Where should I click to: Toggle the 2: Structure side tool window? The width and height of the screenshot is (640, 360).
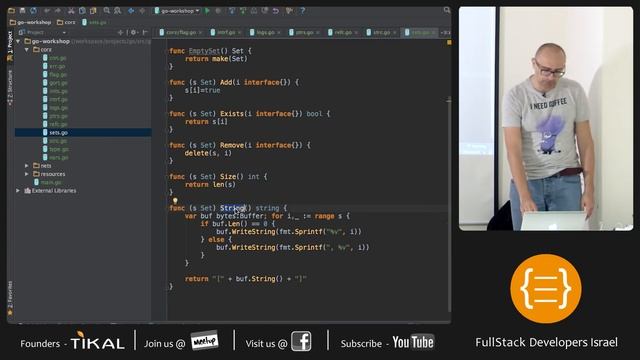(x=10, y=87)
